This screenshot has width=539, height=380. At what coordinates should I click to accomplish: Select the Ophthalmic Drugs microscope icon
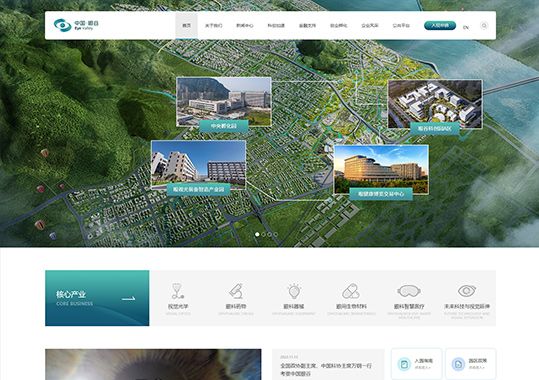pyautogui.click(x=236, y=291)
